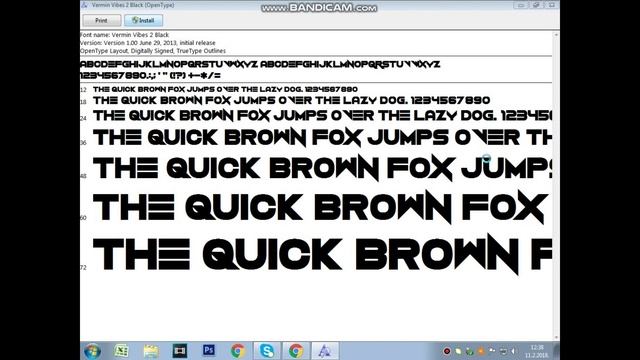Switch to Photoshop from the taskbar

[209, 350]
